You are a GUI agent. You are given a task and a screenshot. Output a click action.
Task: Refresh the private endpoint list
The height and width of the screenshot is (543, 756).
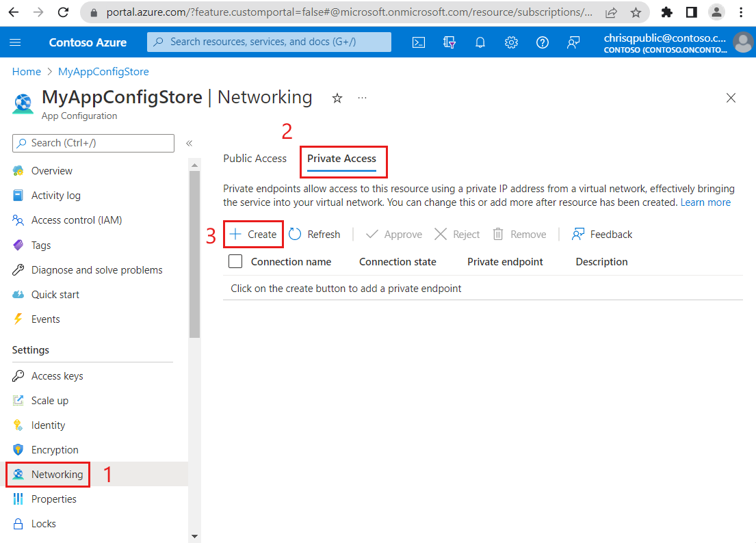coord(315,234)
